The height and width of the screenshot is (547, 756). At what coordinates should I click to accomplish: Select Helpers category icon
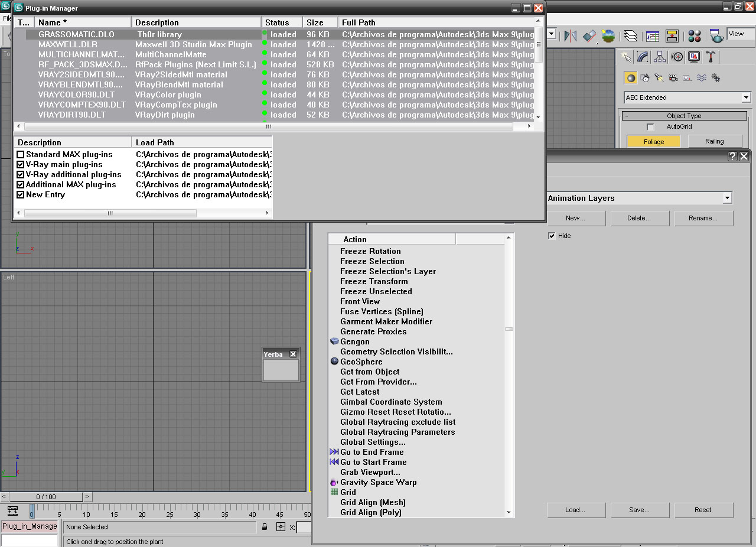coord(687,78)
